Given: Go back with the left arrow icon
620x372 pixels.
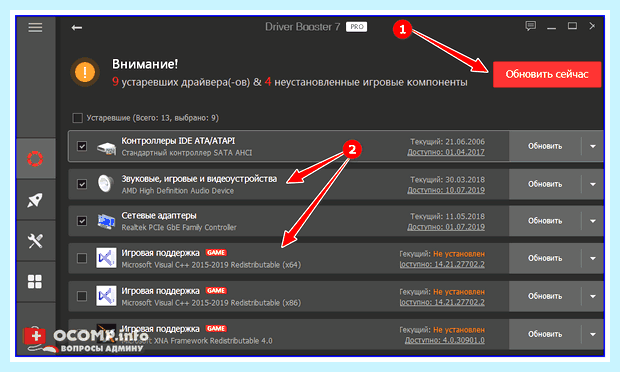Looking at the screenshot, I should tap(77, 28).
